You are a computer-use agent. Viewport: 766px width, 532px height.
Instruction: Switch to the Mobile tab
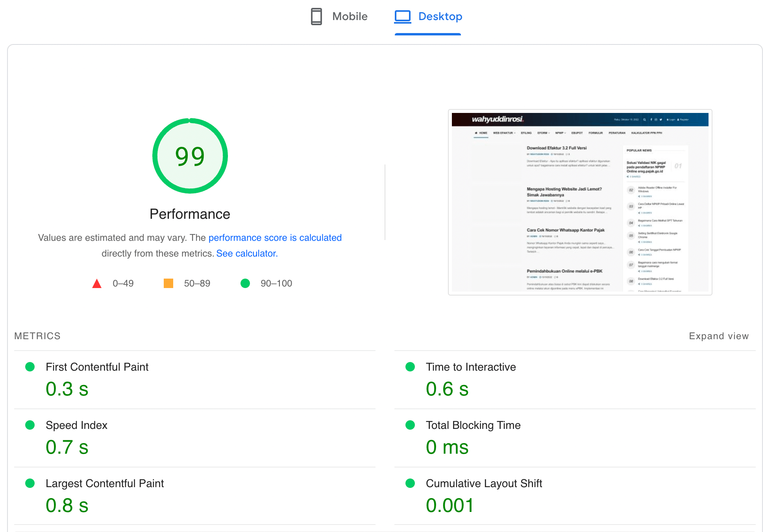[x=349, y=17]
